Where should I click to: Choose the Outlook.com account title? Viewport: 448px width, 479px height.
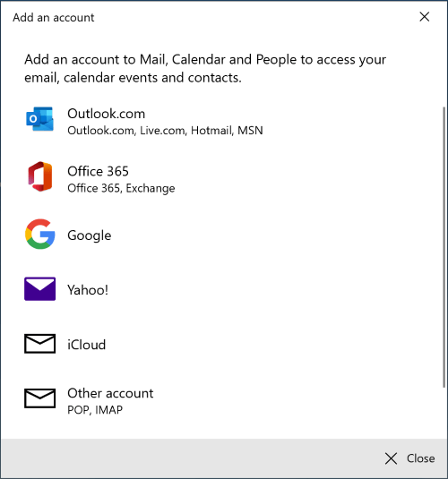pyautogui.click(x=106, y=114)
